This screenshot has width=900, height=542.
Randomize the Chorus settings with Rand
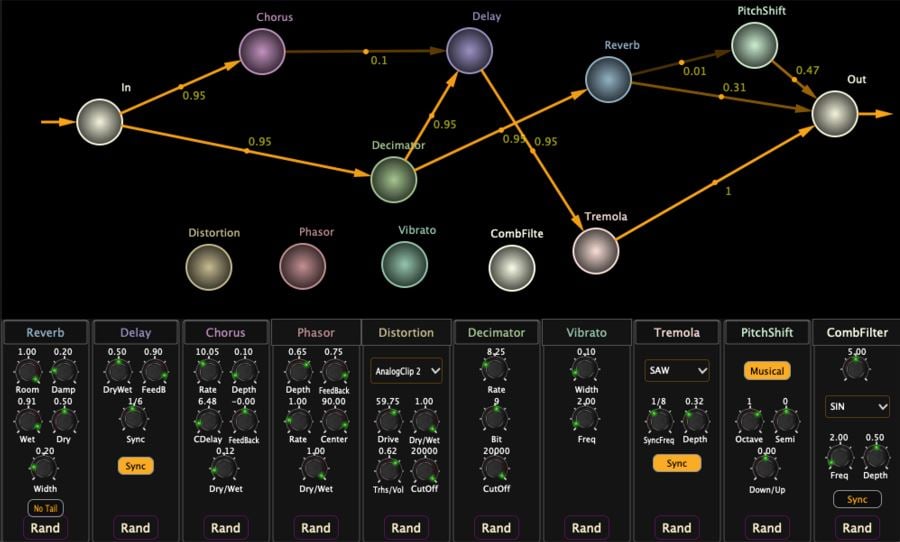pyautogui.click(x=226, y=528)
